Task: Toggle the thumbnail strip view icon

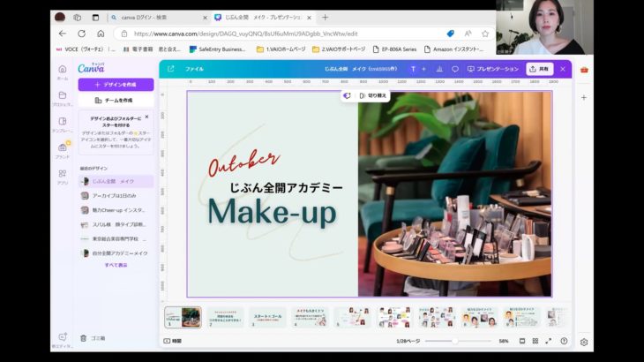Action: coord(522,341)
